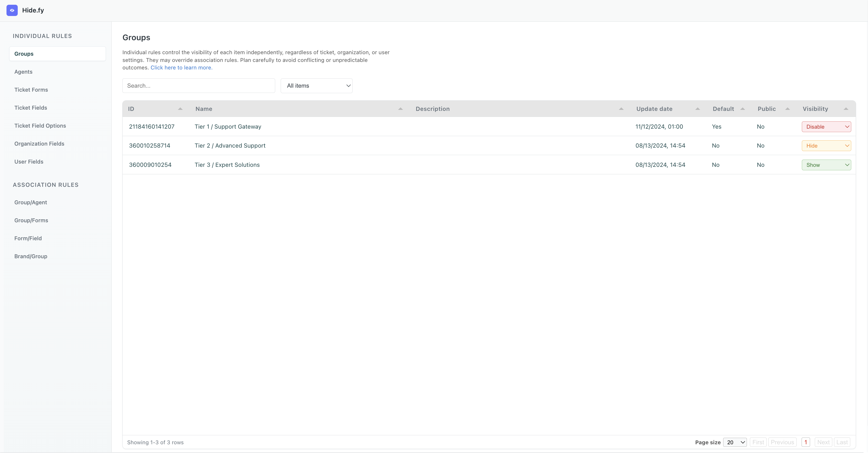The width and height of the screenshot is (868, 453).
Task: Select page 1 pagination button
Action: click(x=806, y=442)
